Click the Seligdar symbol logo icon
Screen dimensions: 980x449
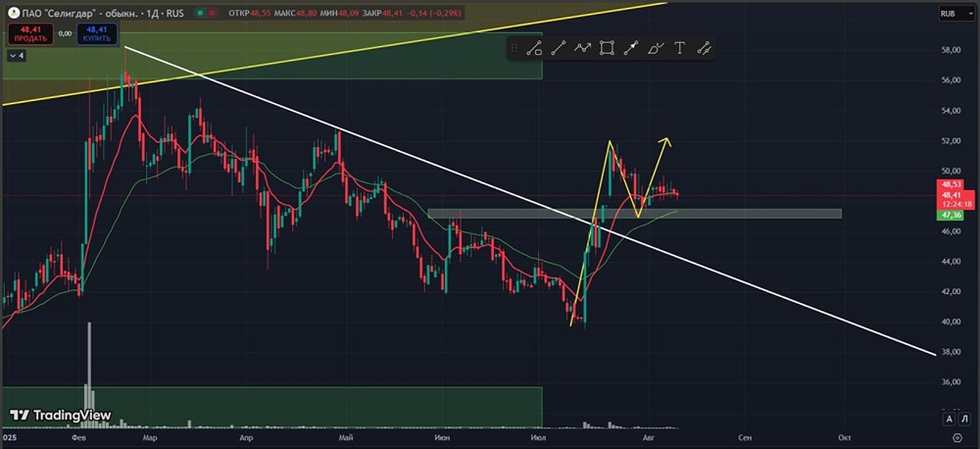point(13,13)
